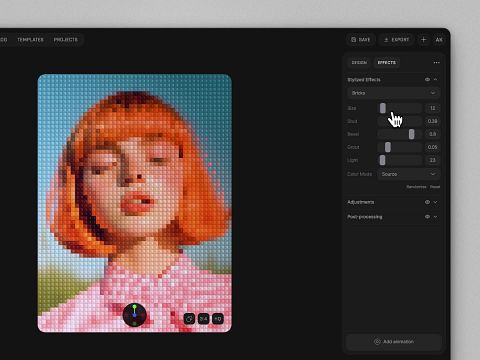The width and height of the screenshot is (480, 360).
Task: Click the Reset link
Action: (435, 187)
